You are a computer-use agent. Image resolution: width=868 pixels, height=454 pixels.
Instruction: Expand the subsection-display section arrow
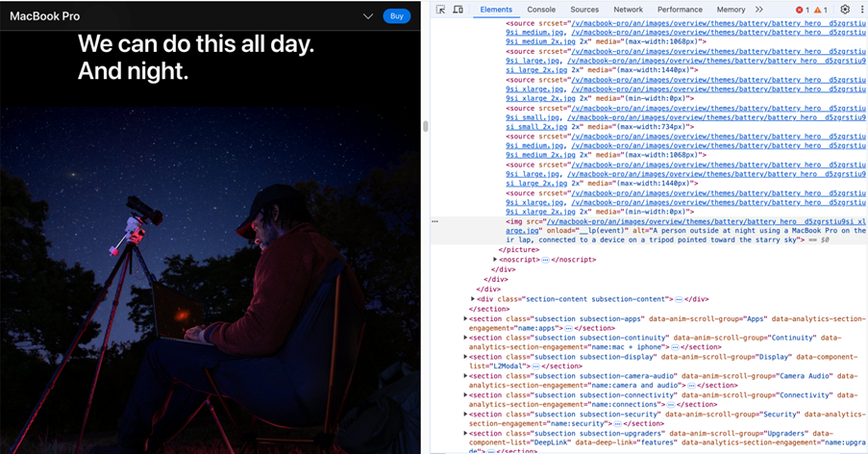coord(465,357)
